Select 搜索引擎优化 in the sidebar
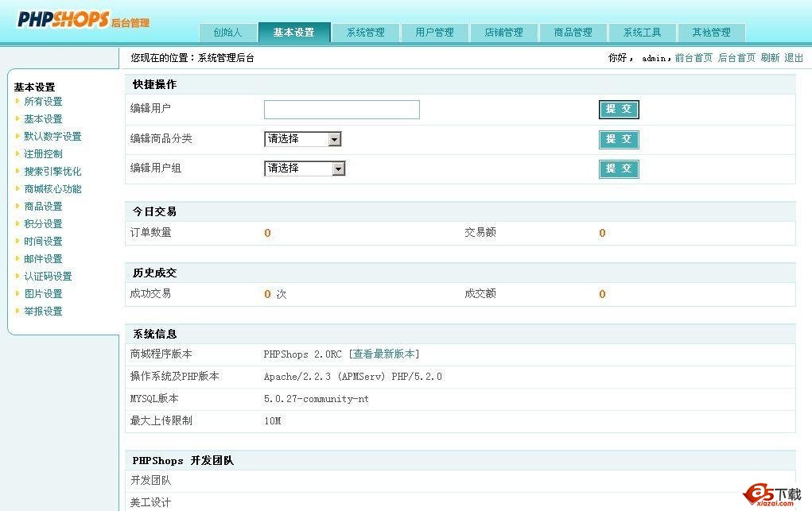Viewport: 812px width, 511px height. click(x=52, y=172)
